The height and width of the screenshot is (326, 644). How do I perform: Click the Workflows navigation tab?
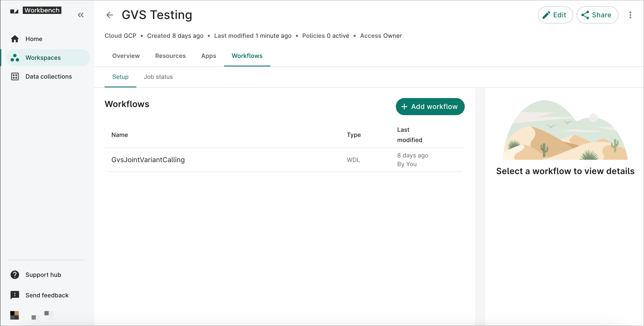(x=248, y=56)
